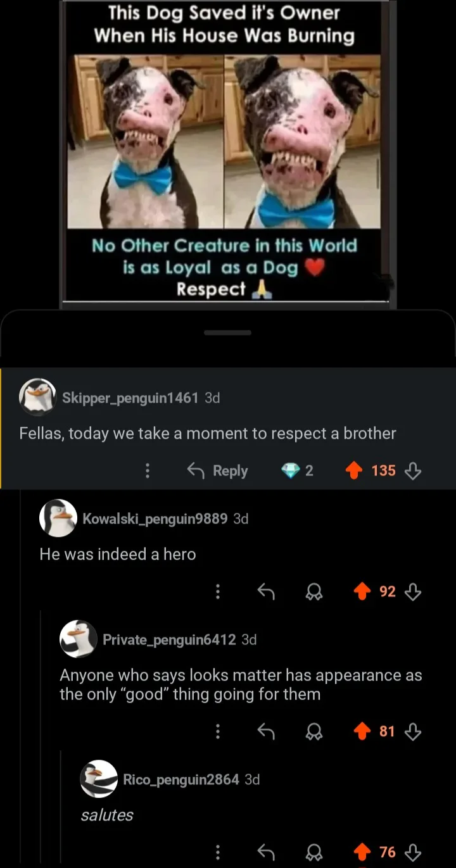Downvote Private_penguin6412's comment
This screenshot has width=456, height=868.
pyautogui.click(x=413, y=731)
